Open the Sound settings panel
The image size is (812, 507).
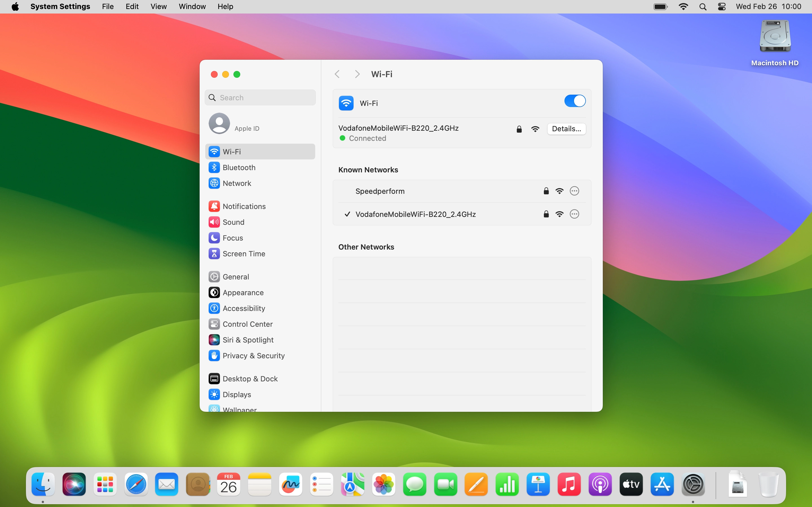click(x=233, y=222)
